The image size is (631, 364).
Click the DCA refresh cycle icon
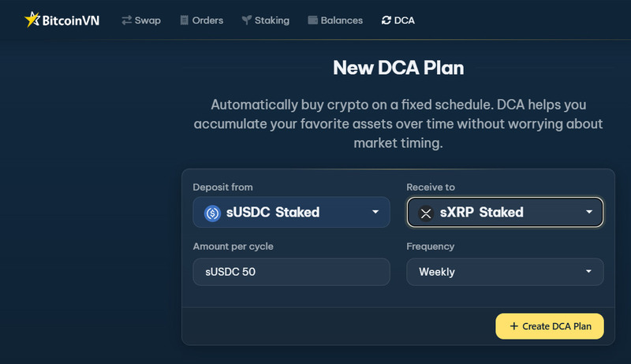tap(386, 20)
